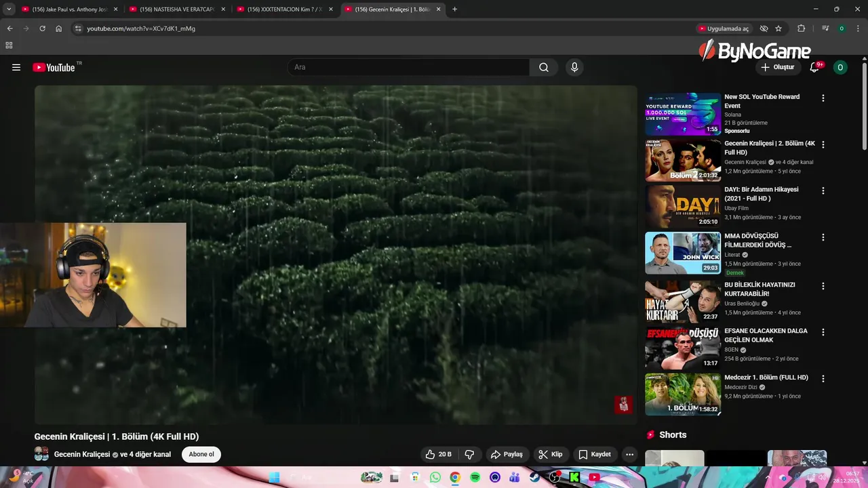Go to YouTube home via the logo
Screen dimensions: 868x488
click(54, 67)
